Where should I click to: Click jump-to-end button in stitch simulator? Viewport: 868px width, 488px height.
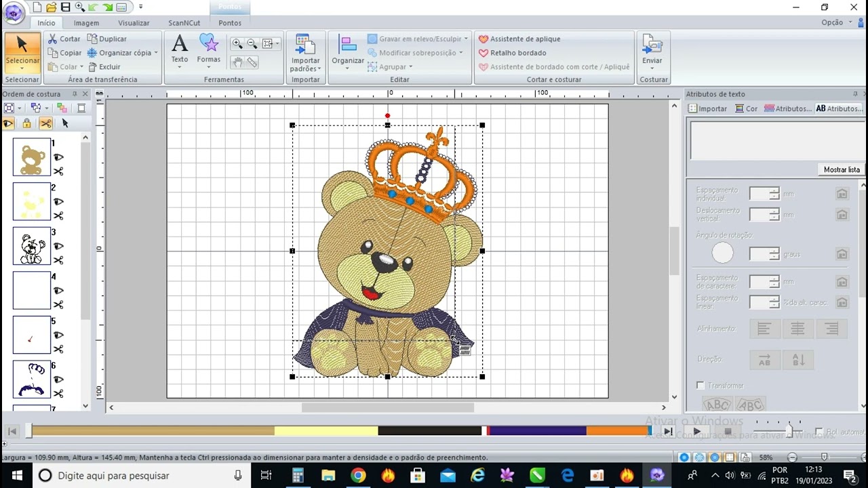[x=668, y=431]
